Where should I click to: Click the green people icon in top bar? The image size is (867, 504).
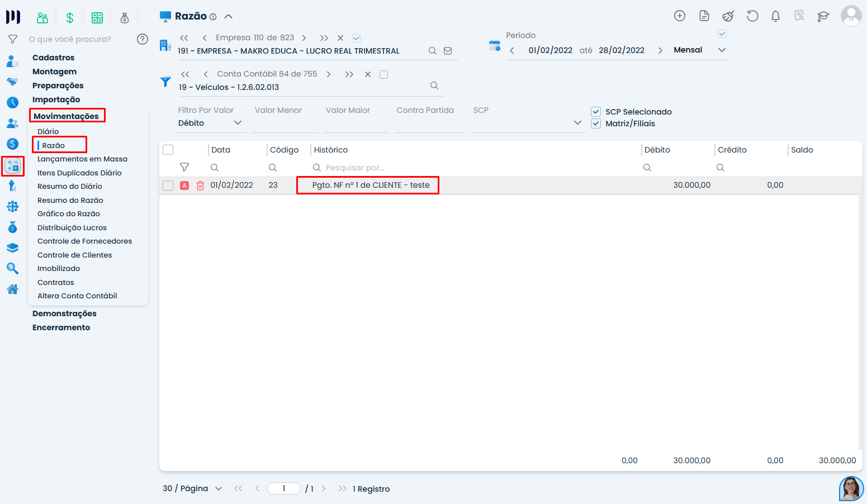coord(42,18)
